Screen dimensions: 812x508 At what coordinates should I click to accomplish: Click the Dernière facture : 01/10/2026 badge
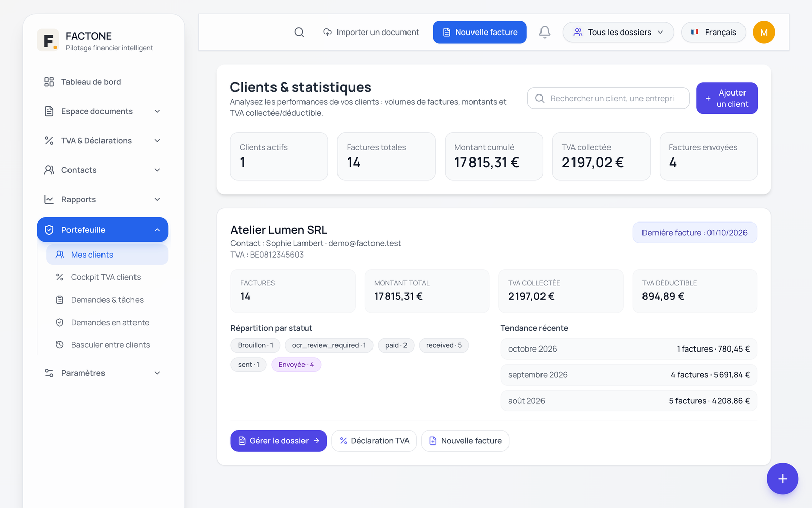coord(694,233)
